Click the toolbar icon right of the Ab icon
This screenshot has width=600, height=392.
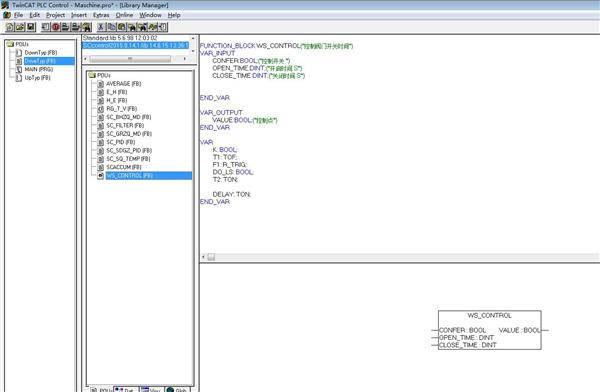pyautogui.click(x=163, y=27)
